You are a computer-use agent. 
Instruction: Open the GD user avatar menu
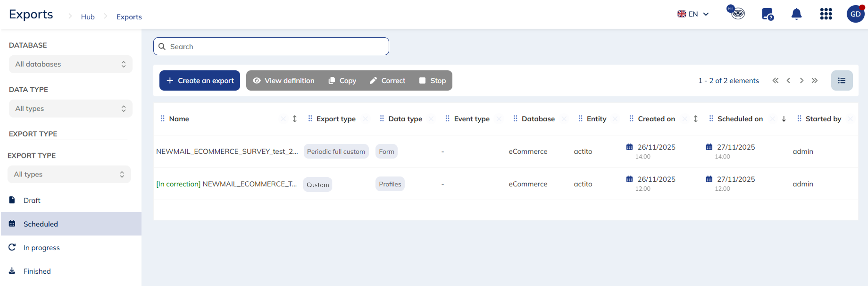tap(855, 14)
